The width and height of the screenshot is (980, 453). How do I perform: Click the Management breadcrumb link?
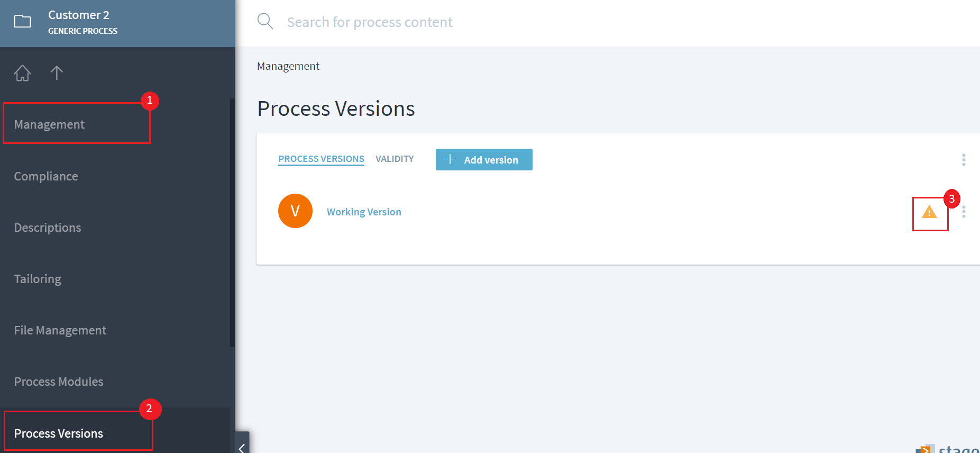[288, 66]
